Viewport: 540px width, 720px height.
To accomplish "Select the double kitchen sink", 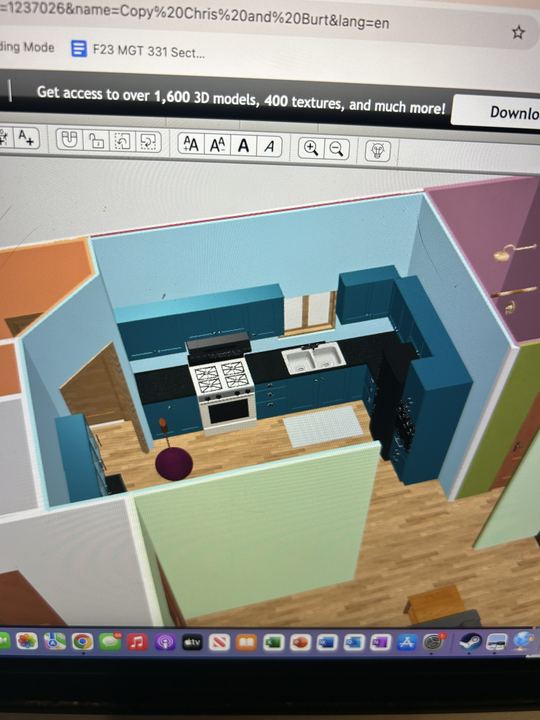I will (x=313, y=358).
